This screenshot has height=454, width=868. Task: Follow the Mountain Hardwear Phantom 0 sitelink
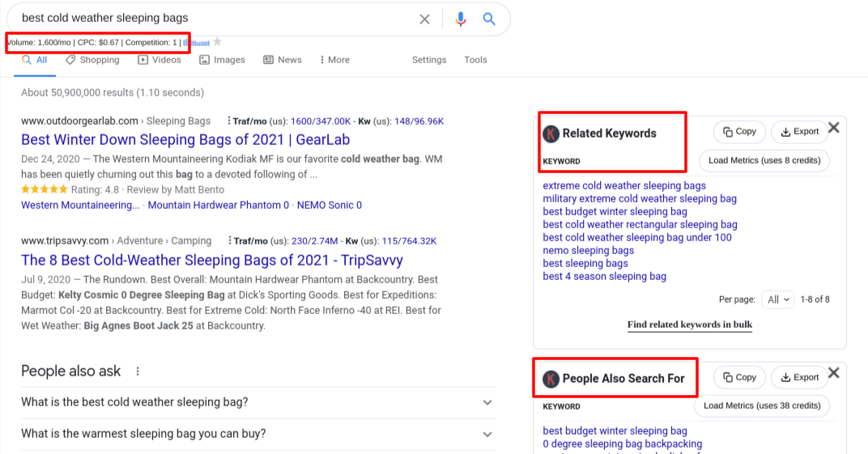(218, 206)
